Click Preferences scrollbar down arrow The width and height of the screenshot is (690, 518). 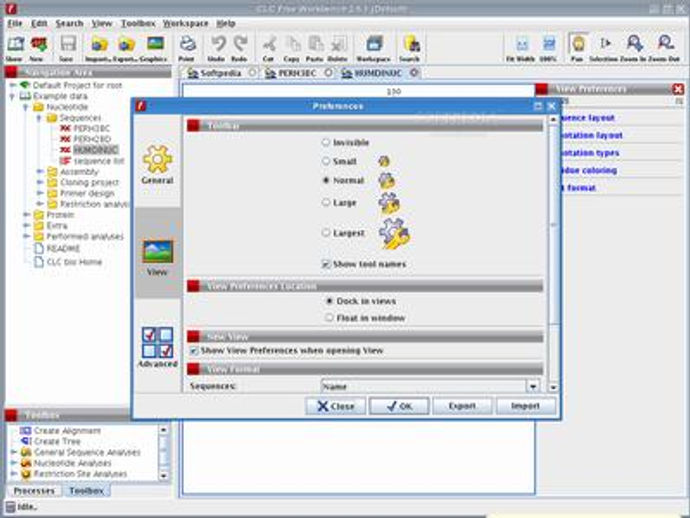[553, 388]
